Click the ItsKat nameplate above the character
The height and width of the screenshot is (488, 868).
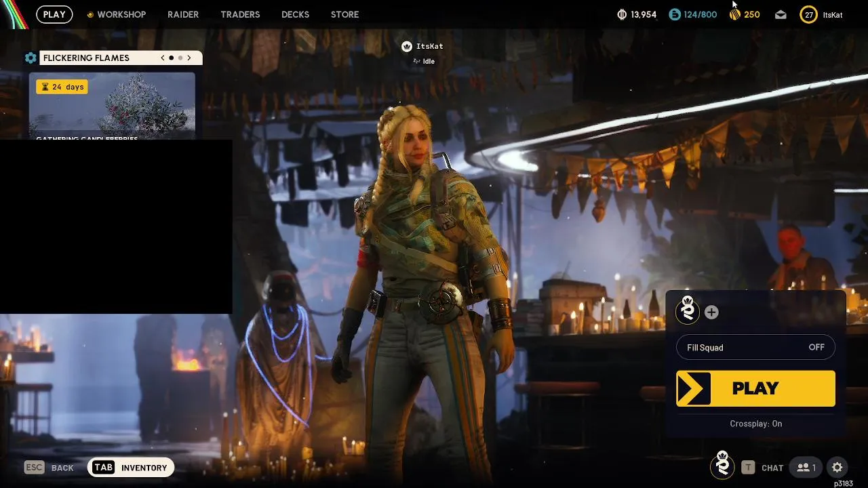pyautogui.click(x=430, y=46)
